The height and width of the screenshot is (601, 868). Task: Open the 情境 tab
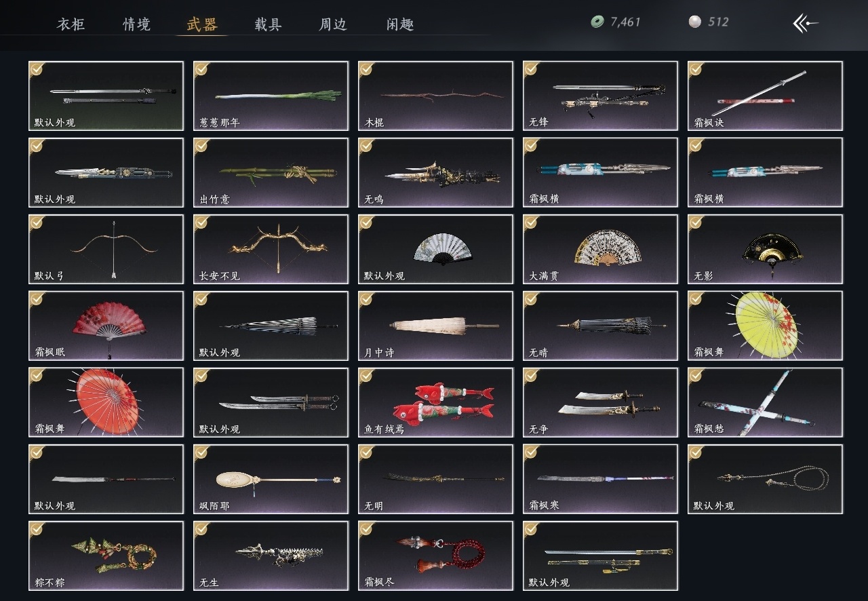pos(136,24)
